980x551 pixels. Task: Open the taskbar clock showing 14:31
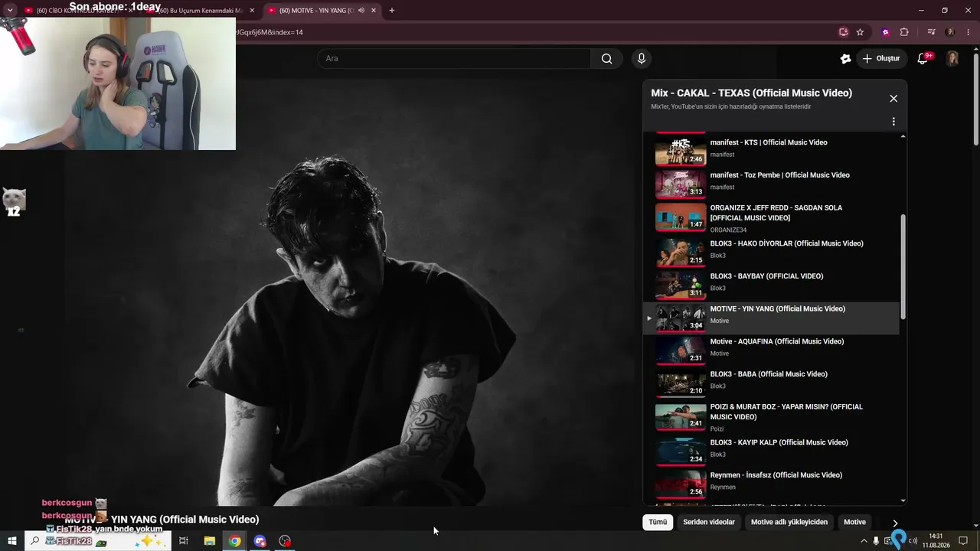click(x=936, y=541)
